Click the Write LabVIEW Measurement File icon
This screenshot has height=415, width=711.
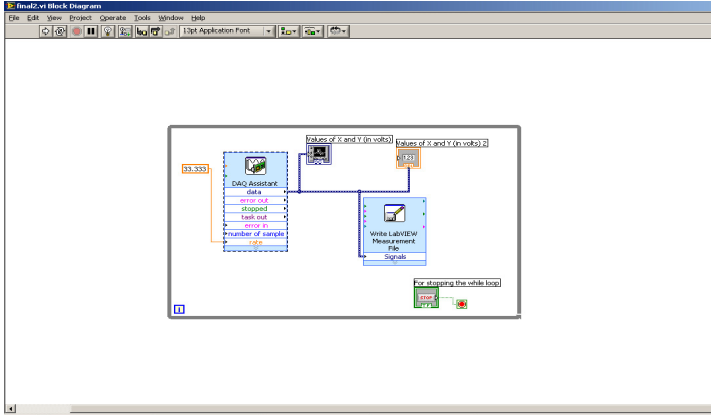point(394,213)
